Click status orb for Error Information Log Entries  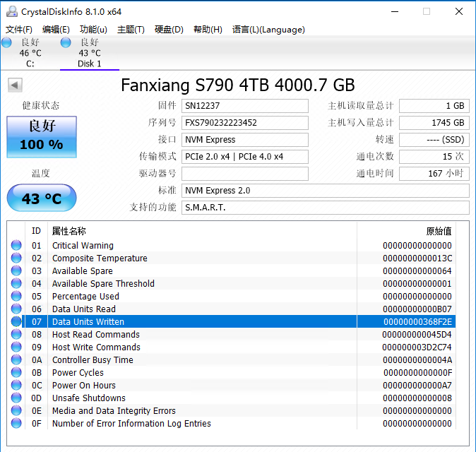(16, 423)
